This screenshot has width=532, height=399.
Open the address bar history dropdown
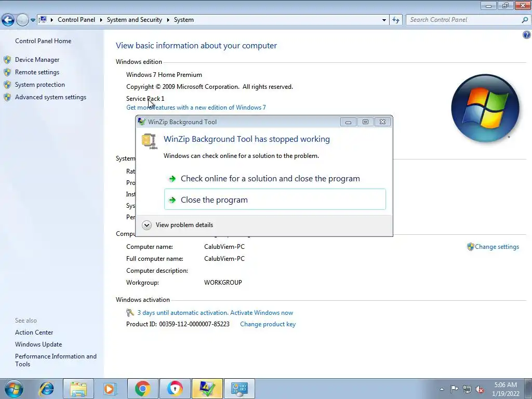click(384, 20)
